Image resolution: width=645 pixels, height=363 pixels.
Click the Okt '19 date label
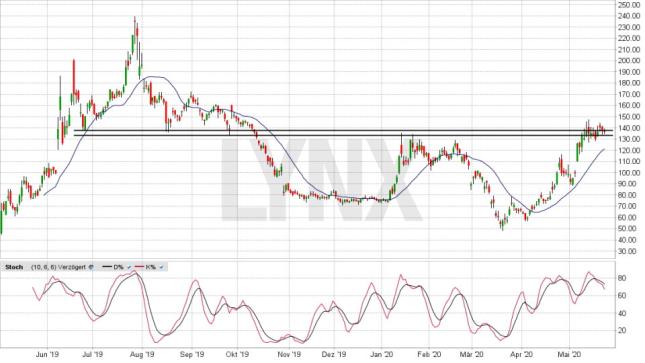[x=238, y=354]
